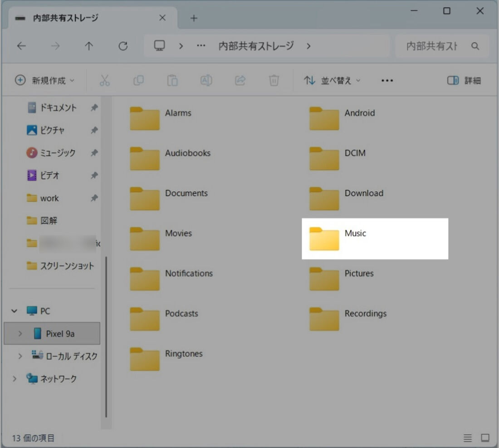Select ネットワーク in navigation pane

52,379
